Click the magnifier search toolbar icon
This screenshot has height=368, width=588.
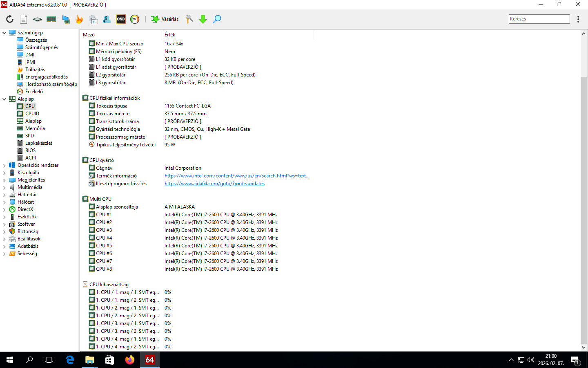pyautogui.click(x=217, y=19)
